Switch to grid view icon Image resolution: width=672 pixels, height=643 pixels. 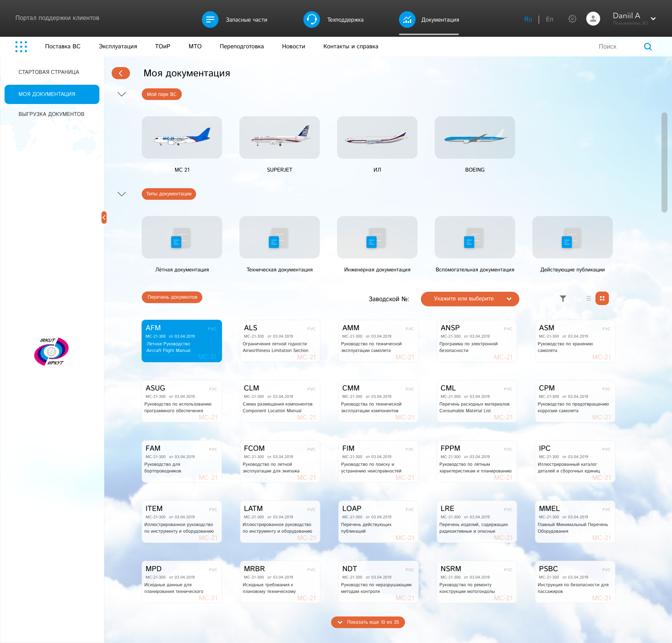602,298
